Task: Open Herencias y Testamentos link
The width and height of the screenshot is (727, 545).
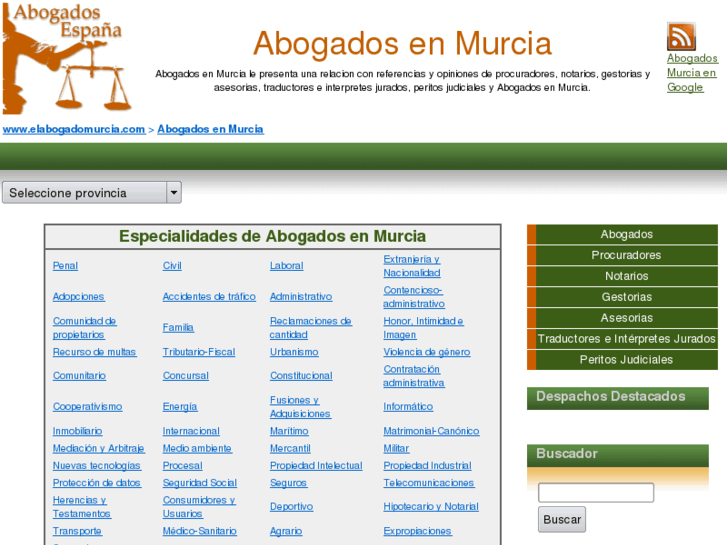Action: [x=82, y=507]
